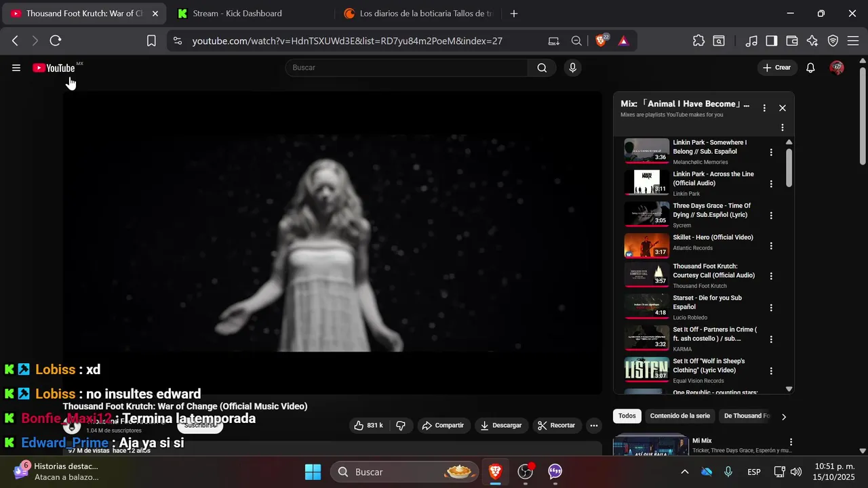
Task: Open options for Starset - Die for you
Action: pyautogui.click(x=771, y=308)
